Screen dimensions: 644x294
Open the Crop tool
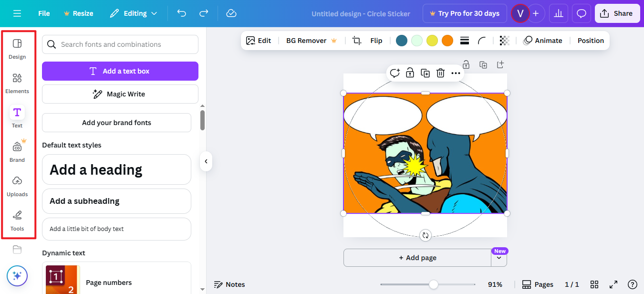356,41
